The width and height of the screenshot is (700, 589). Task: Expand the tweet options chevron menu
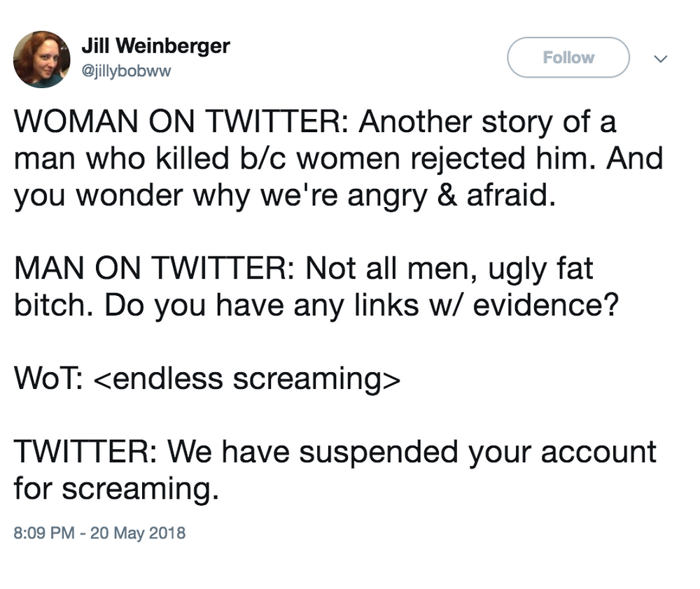tap(660, 59)
